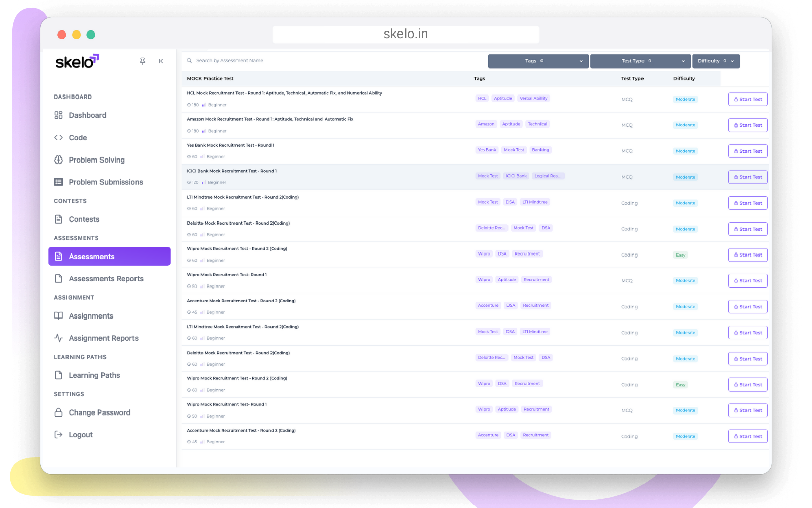This screenshot has height=508, width=812.
Task: Click the Dashboard grid icon
Action: (x=58, y=115)
